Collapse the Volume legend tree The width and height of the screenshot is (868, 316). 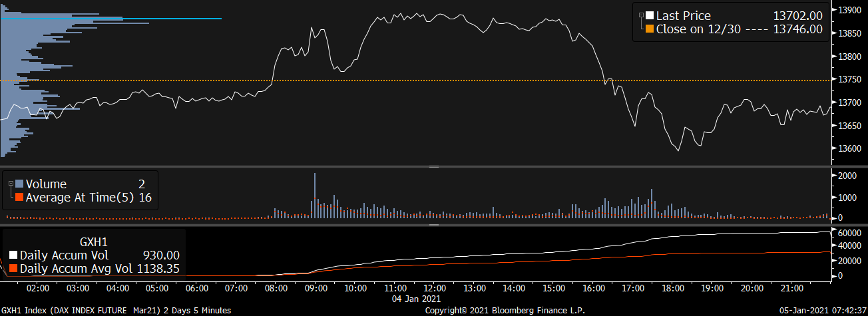tap(11, 184)
